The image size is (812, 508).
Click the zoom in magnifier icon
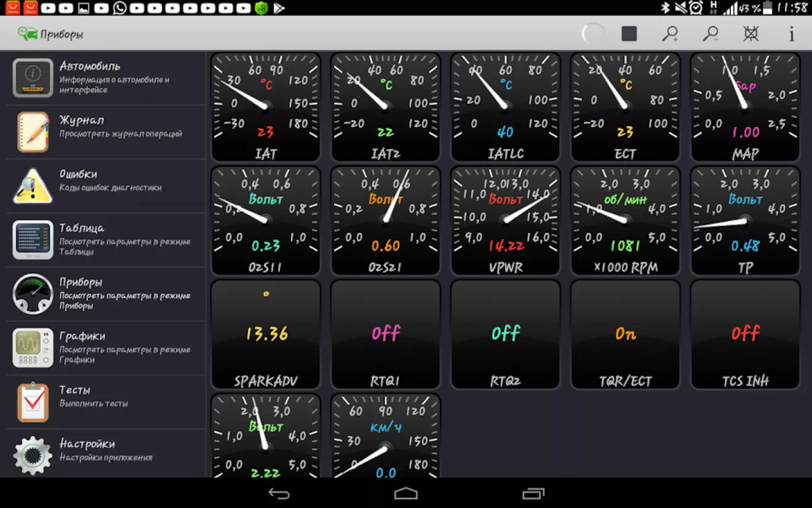coord(669,34)
